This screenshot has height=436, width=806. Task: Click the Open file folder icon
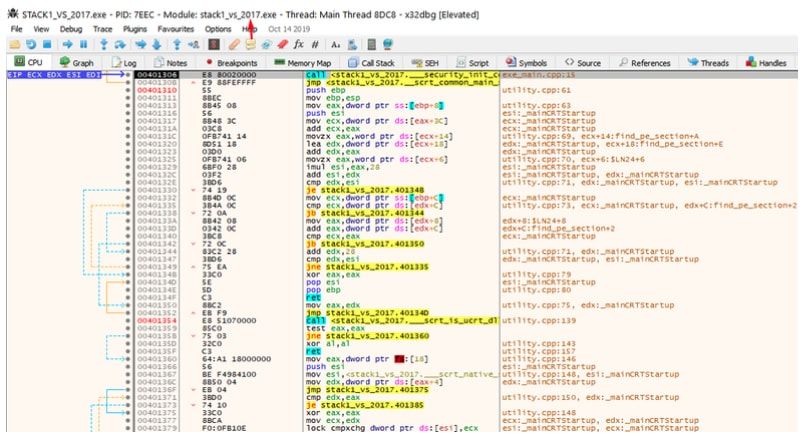(14, 45)
